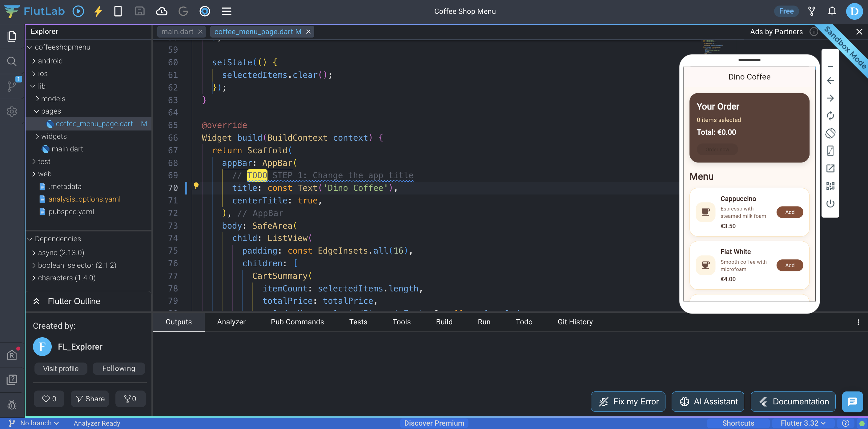Screen dimensions: 868x429
Task: Collapse the Dependencies section
Action: [58, 239]
